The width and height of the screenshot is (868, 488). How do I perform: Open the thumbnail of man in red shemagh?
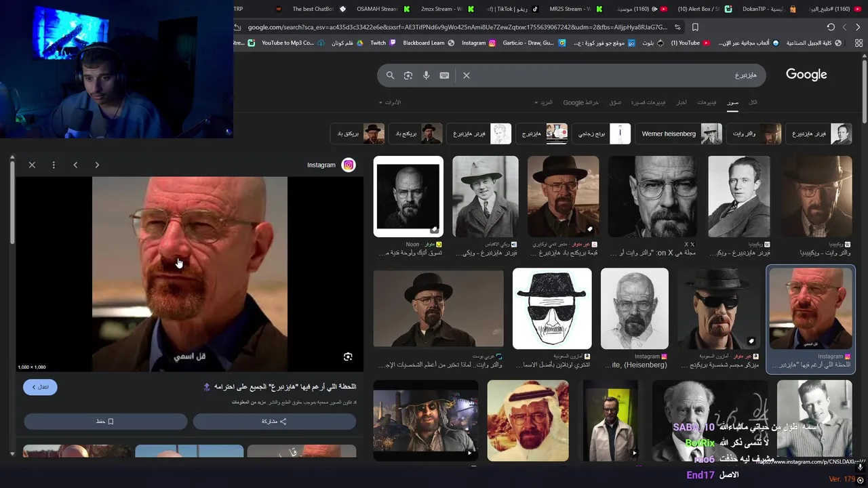[x=528, y=420]
